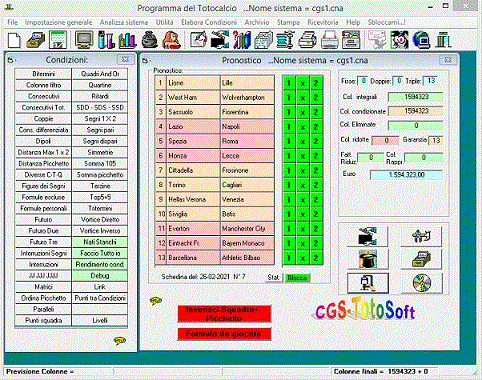
Task: Click the blank page new-system toolbar icon
Action: 14,40
